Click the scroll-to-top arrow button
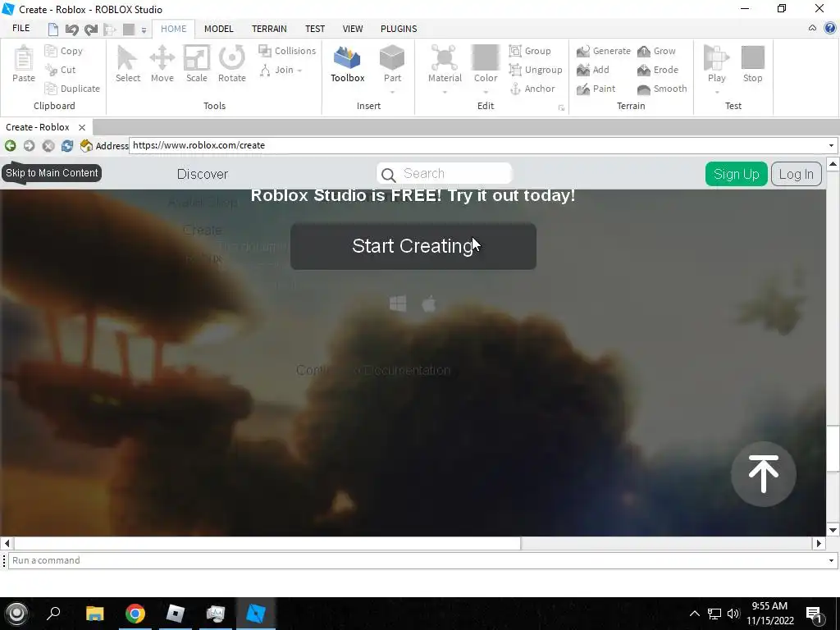Viewport: 840px width, 630px height. coord(764,474)
